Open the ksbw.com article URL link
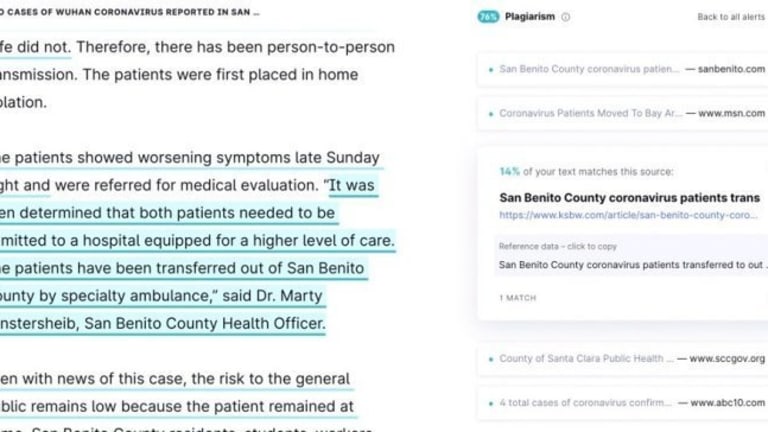 click(x=628, y=215)
